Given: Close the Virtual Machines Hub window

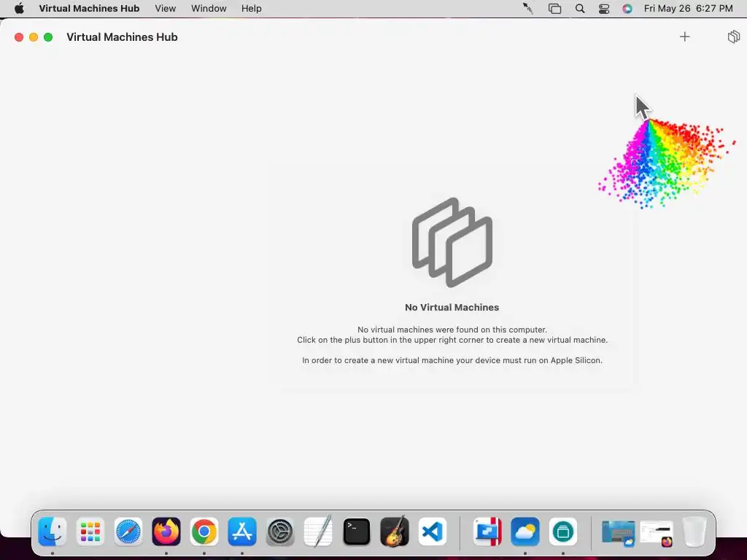Looking at the screenshot, I should (19, 37).
